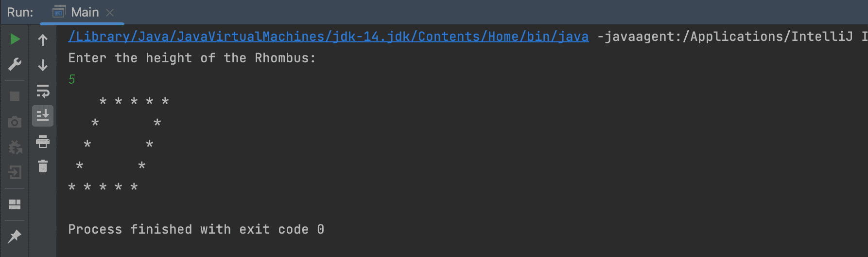Open the jdk-14 java path link
This screenshot has width=868, height=257.
coord(329,37)
